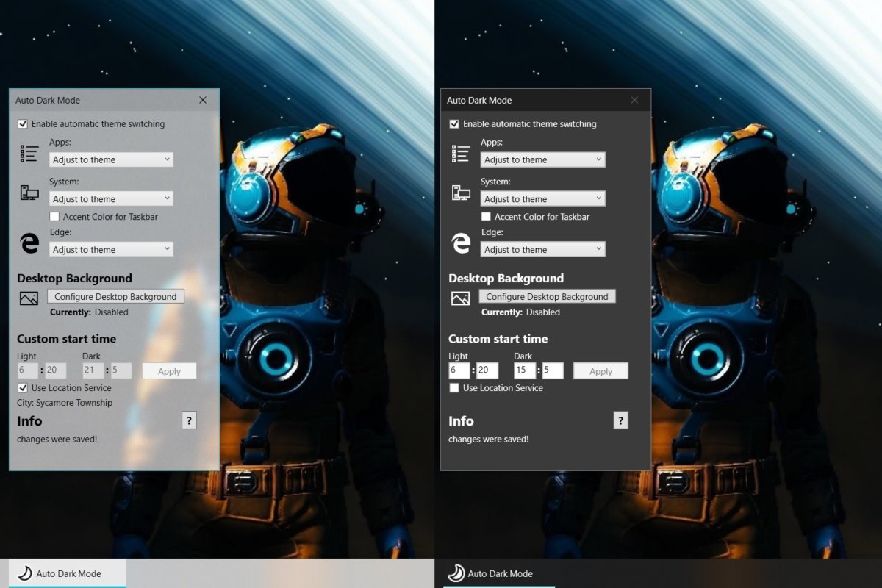Image resolution: width=882 pixels, height=588 pixels.
Task: Click the Edge browser icon in dark window
Action: (x=461, y=243)
